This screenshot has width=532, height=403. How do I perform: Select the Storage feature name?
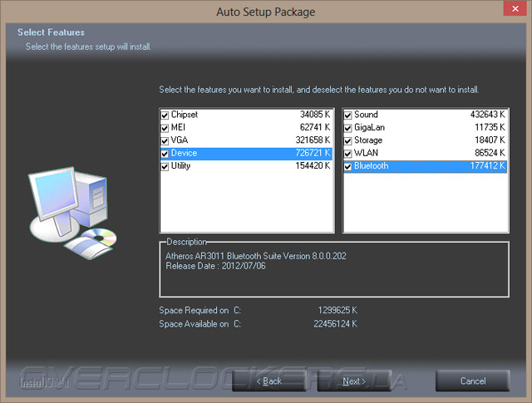[x=368, y=140]
